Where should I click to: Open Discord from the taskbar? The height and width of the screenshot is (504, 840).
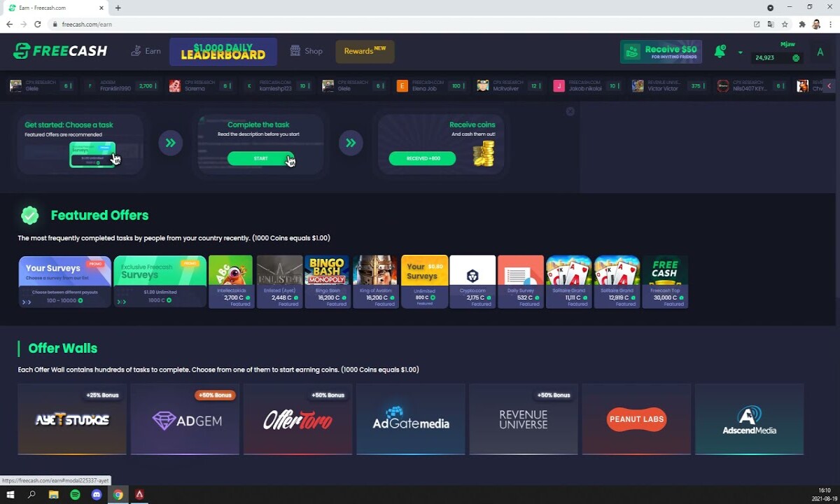coord(97,494)
